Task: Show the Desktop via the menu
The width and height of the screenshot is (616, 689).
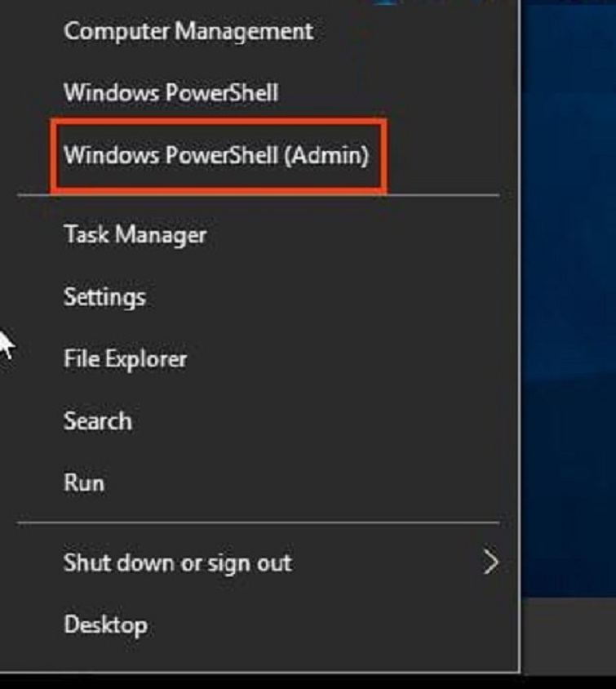Action: coord(105,625)
